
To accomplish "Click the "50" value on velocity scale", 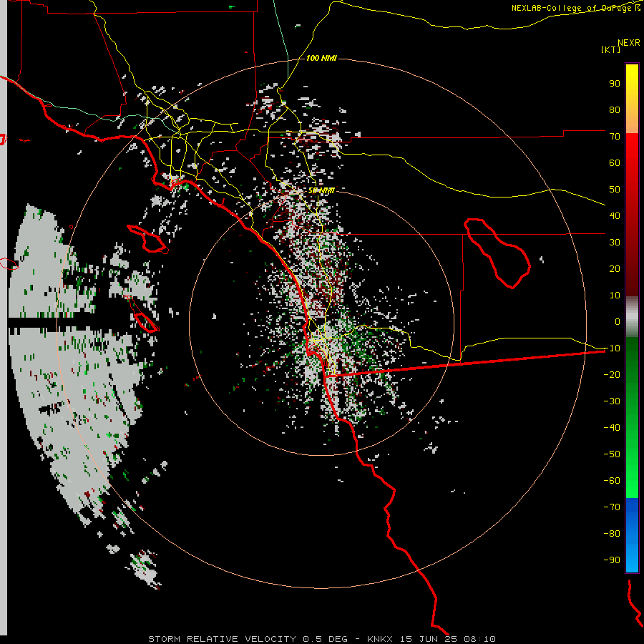I will pyautogui.click(x=615, y=190).
